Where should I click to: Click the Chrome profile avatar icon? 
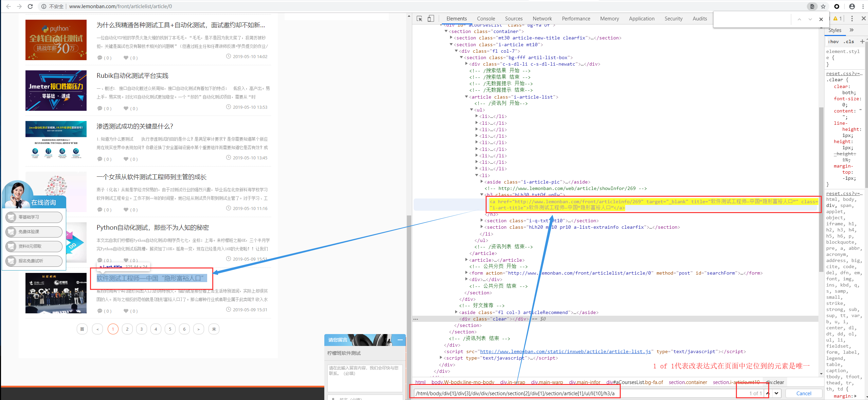coord(852,6)
